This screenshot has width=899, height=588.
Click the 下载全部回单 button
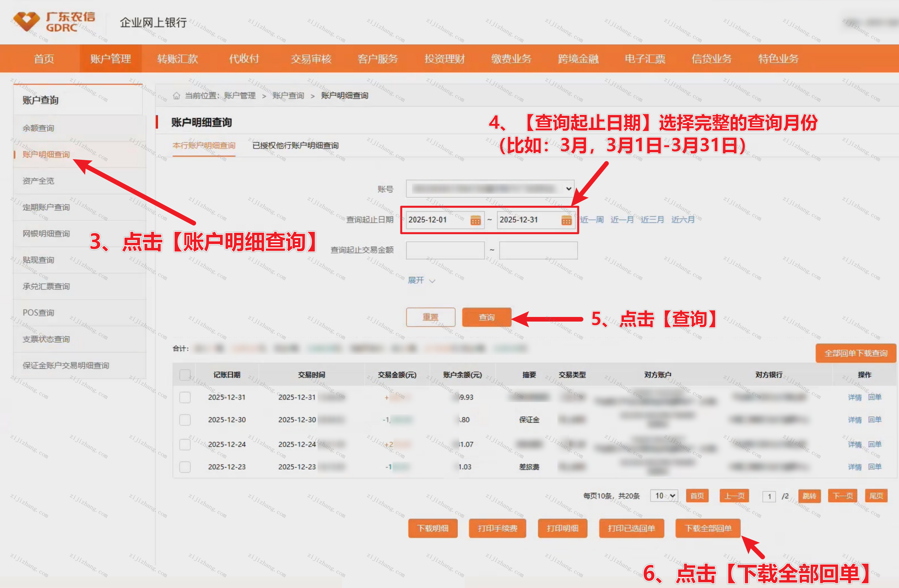pos(708,528)
